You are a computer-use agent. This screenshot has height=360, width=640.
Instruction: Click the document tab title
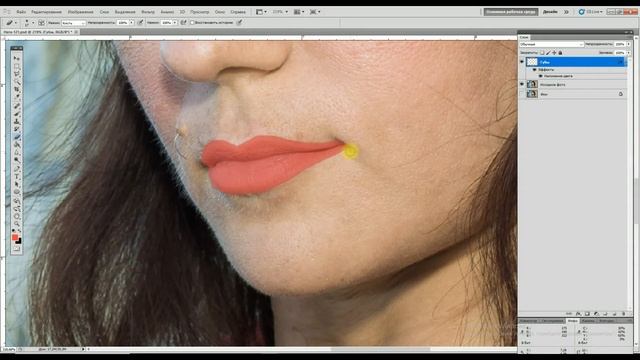(x=38, y=31)
